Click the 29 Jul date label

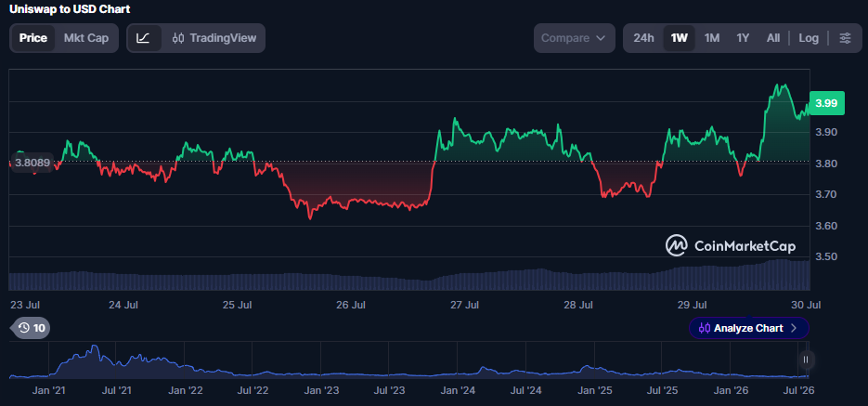(x=693, y=305)
